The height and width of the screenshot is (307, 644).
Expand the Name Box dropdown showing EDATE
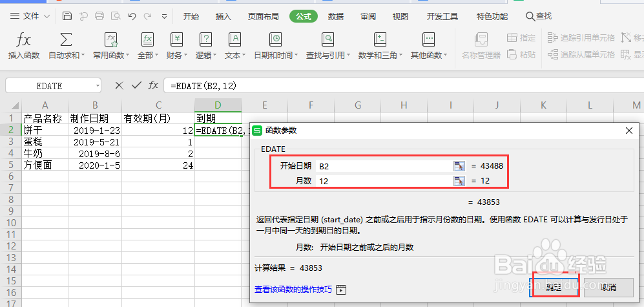[x=98, y=86]
